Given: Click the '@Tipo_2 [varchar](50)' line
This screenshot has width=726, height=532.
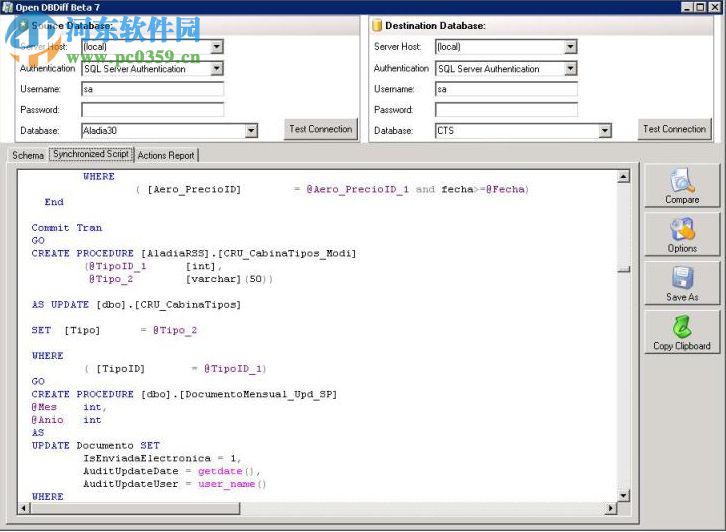Looking at the screenshot, I should point(181,279).
